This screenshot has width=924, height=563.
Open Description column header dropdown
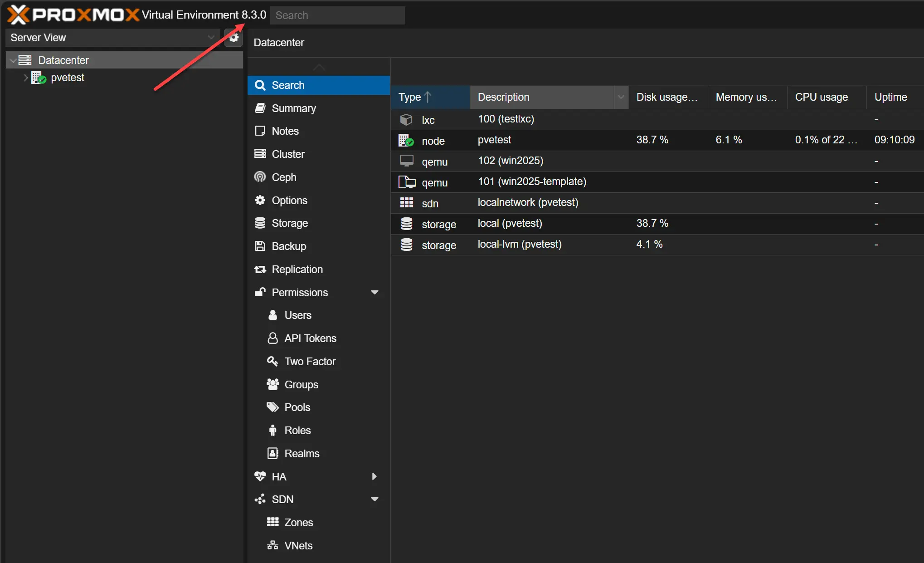[621, 97]
